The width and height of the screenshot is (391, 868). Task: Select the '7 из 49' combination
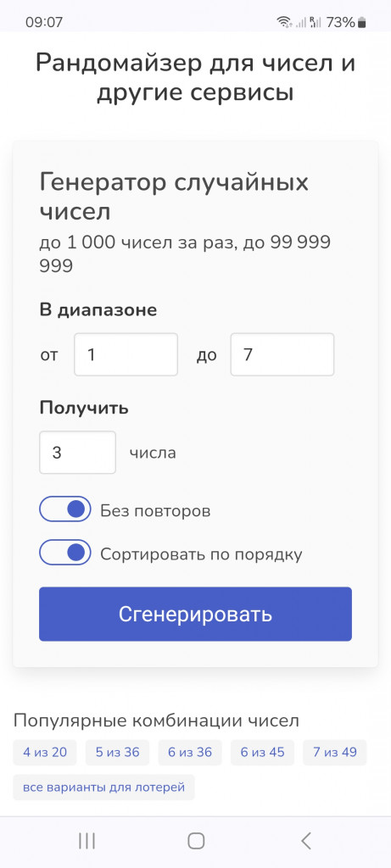[335, 753]
